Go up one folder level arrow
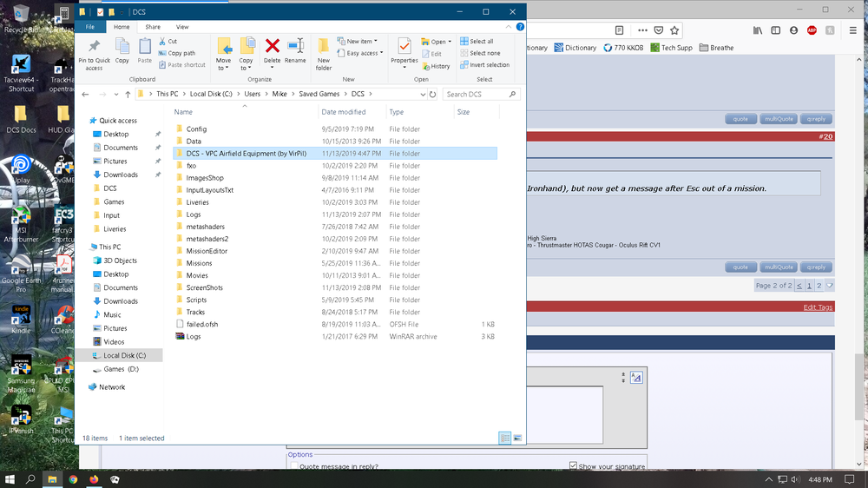 (128, 94)
